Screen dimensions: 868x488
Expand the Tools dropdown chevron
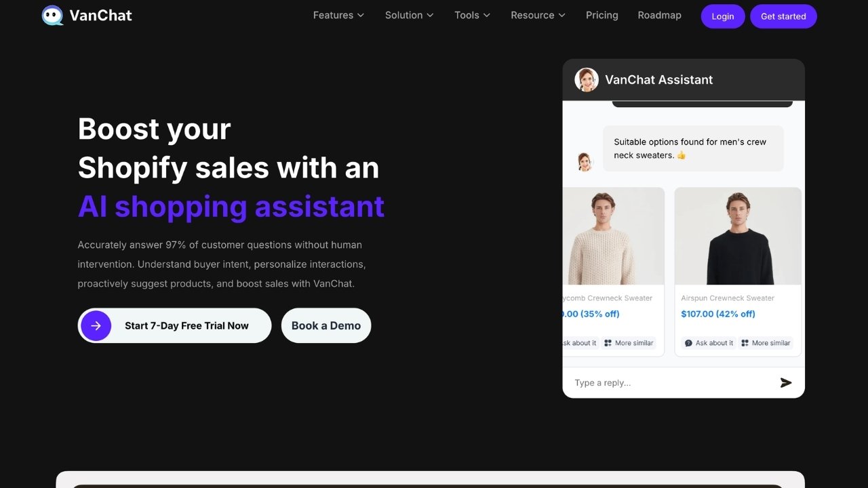487,16
